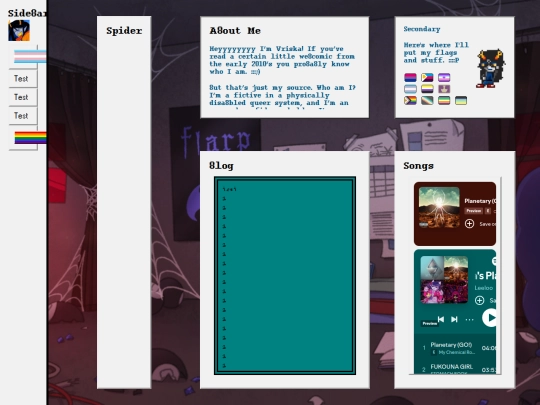Image resolution: width=540 pixels, height=405 pixels.
Task: Click the Vriska pixel sprite in Secondary
Action: pyautogui.click(x=490, y=69)
